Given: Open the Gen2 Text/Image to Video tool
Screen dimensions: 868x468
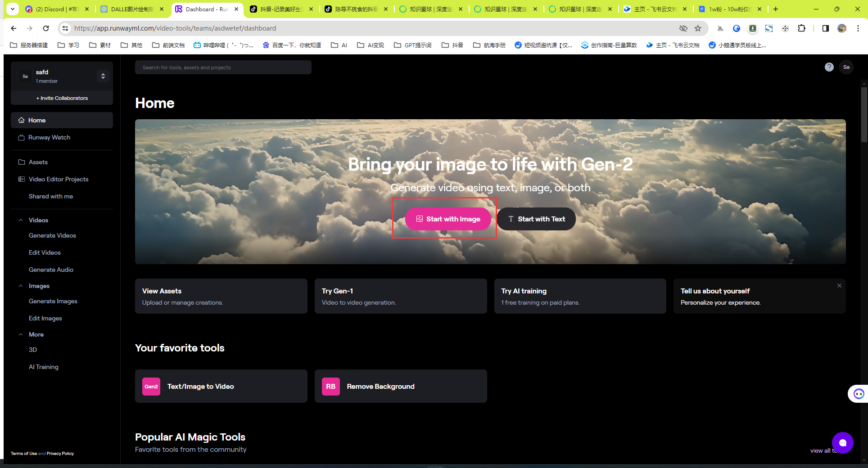Looking at the screenshot, I should pos(221,386).
